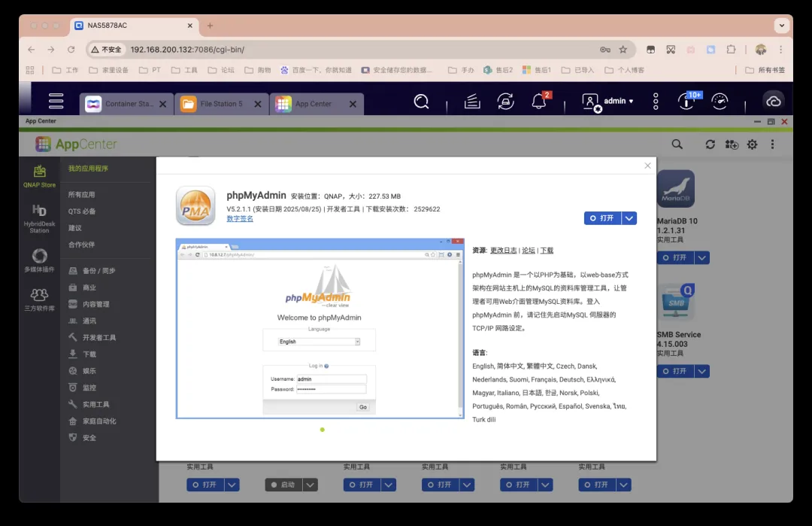Click the QTS search magnifier in top bar
Image resolution: width=812 pixels, height=526 pixels.
422,101
